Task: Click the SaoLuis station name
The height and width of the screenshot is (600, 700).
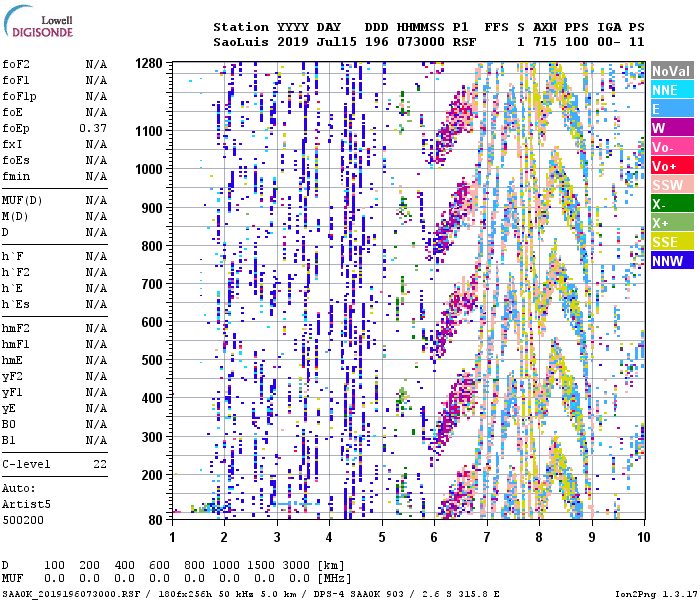Action: point(241,42)
